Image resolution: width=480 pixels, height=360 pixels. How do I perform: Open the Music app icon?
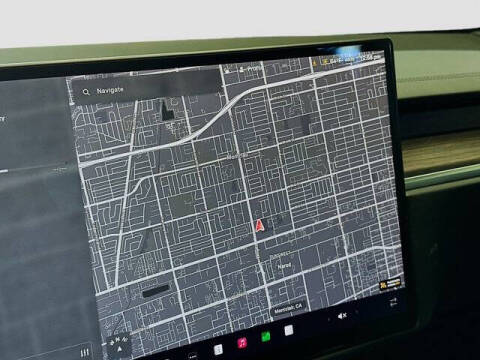coord(242,342)
